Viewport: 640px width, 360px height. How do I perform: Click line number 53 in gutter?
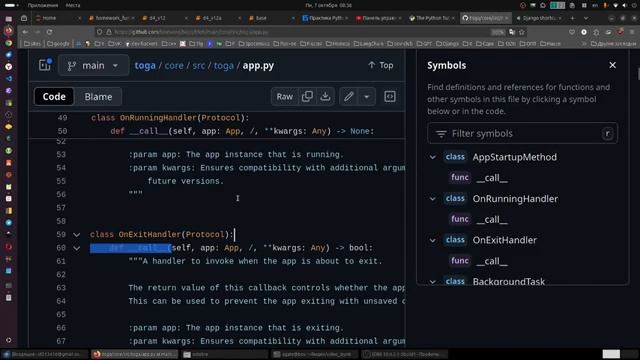coord(61,155)
